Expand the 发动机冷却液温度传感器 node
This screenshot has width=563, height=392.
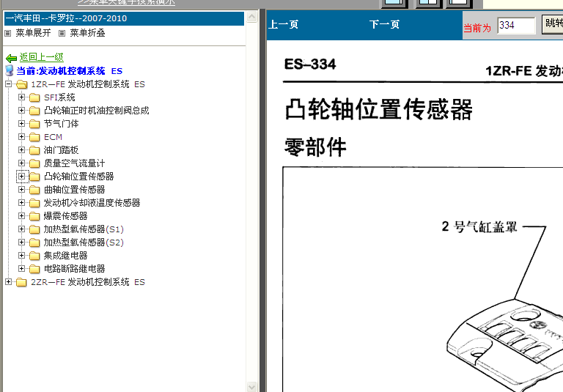coord(21,202)
